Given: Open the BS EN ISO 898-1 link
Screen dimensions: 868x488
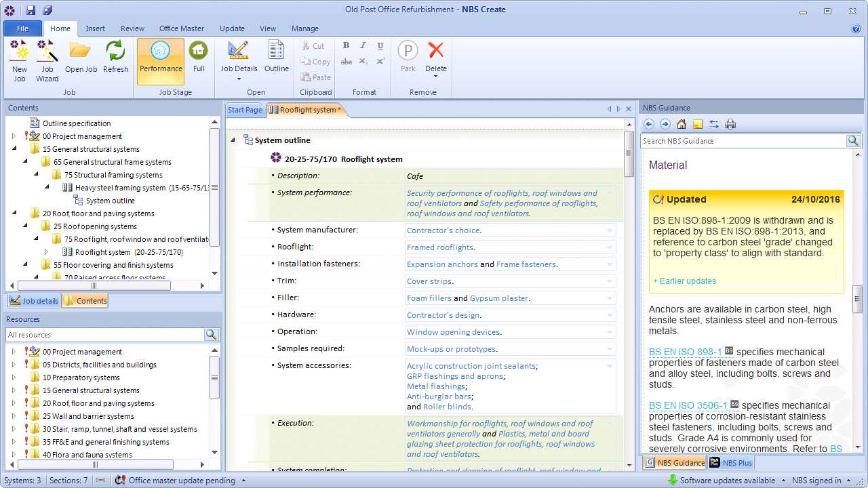Looking at the screenshot, I should click(685, 352).
